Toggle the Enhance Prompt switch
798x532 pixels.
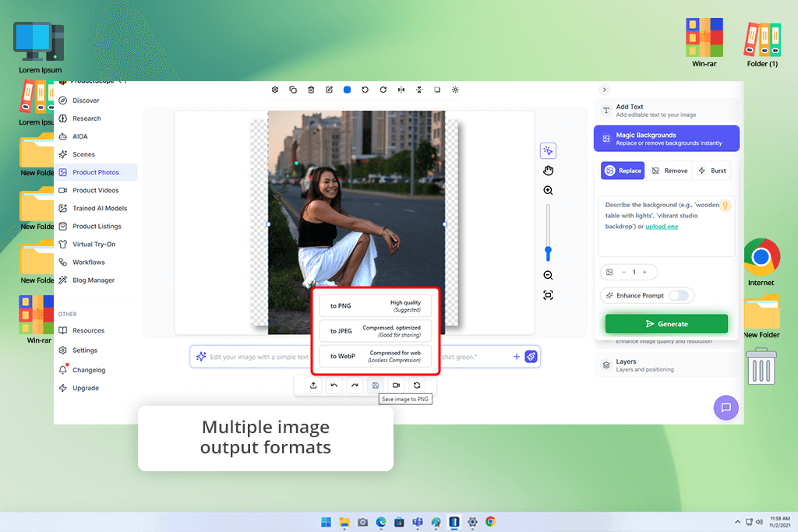pos(679,295)
